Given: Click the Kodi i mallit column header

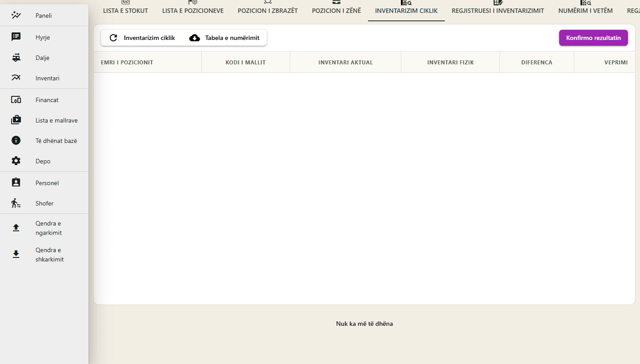Looking at the screenshot, I should [x=246, y=62].
